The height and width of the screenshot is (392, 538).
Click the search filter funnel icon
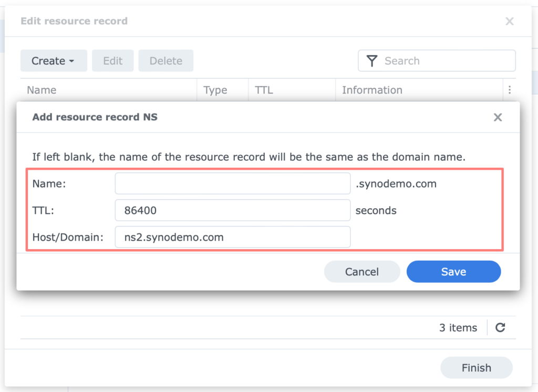372,61
